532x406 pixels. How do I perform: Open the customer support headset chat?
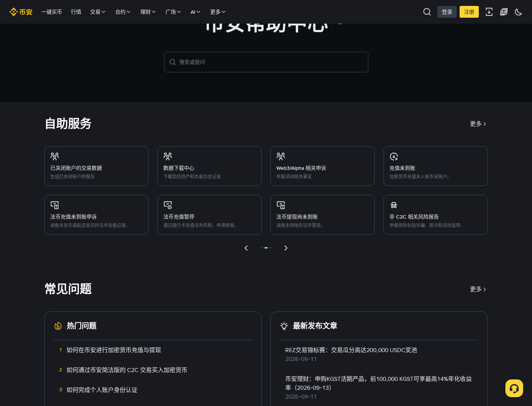[514, 388]
